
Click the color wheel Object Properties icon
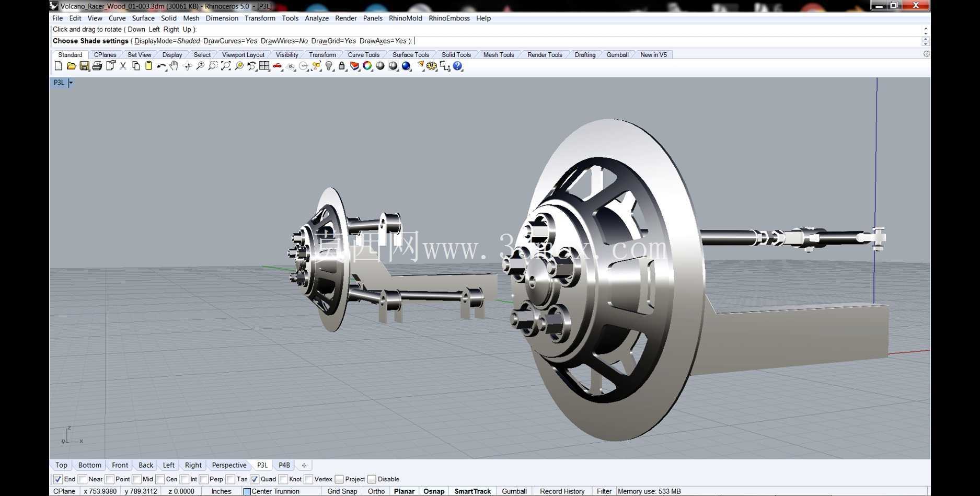(367, 66)
